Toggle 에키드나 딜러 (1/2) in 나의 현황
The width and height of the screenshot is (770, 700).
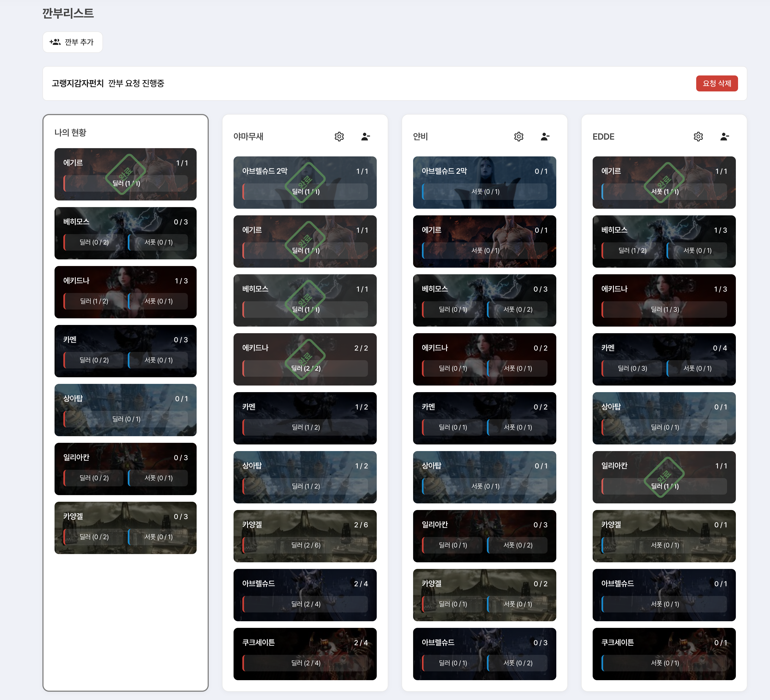click(x=94, y=301)
